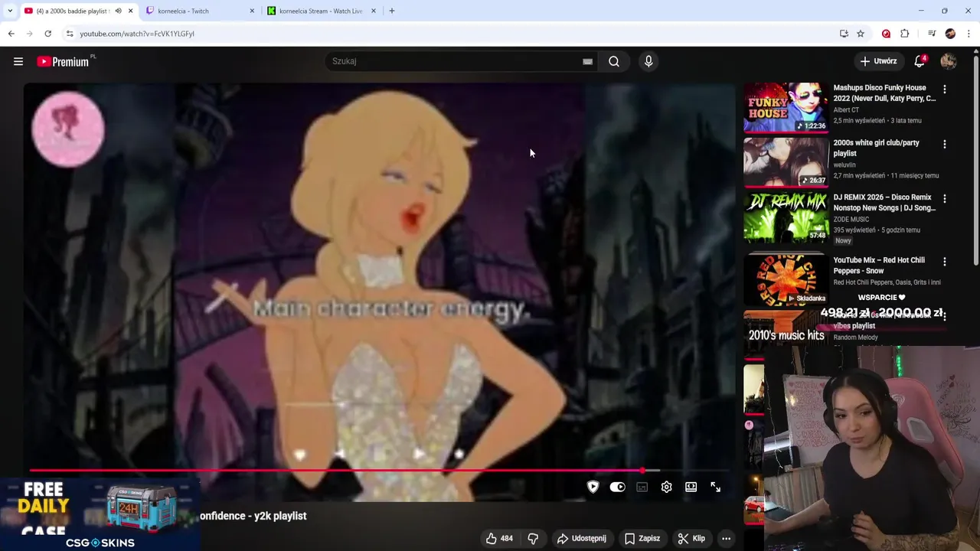Image resolution: width=980 pixels, height=551 pixels.
Task: Open the Funky House video thumbnail
Action: (786, 108)
